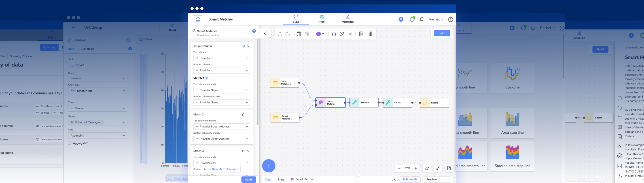Collapse the side panel with the back chevron

point(265,33)
